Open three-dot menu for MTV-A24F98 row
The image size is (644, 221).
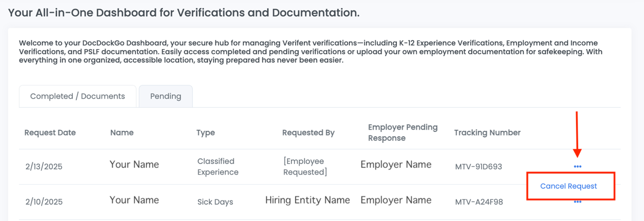coord(578,202)
